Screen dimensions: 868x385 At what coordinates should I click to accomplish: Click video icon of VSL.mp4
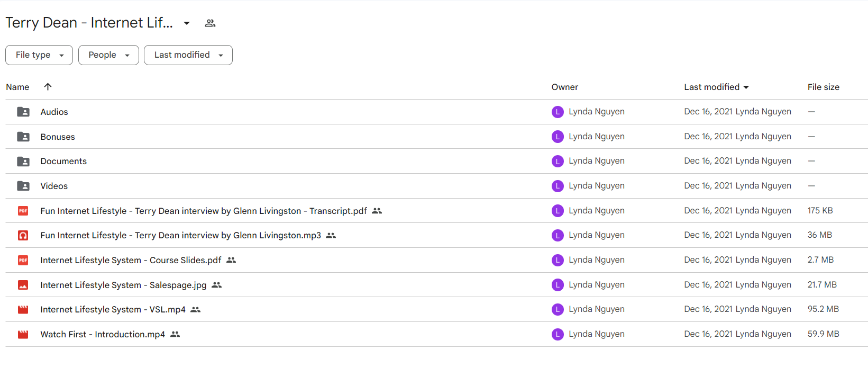(x=23, y=309)
